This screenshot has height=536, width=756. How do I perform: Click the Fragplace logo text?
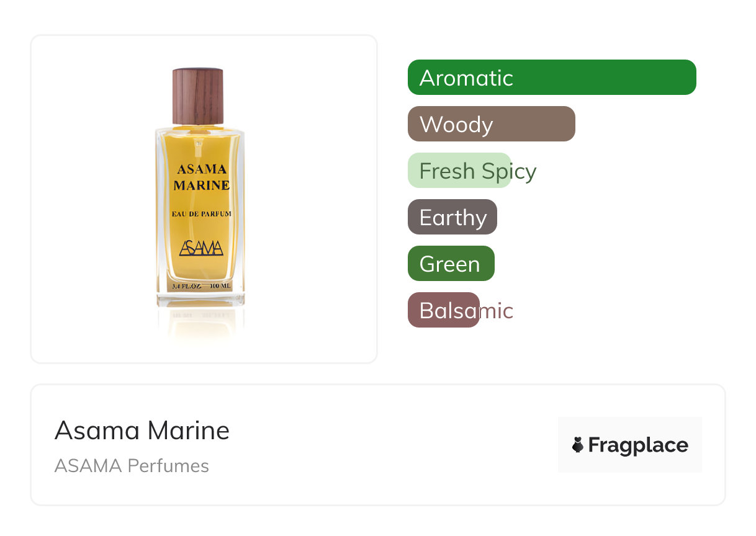pos(638,445)
